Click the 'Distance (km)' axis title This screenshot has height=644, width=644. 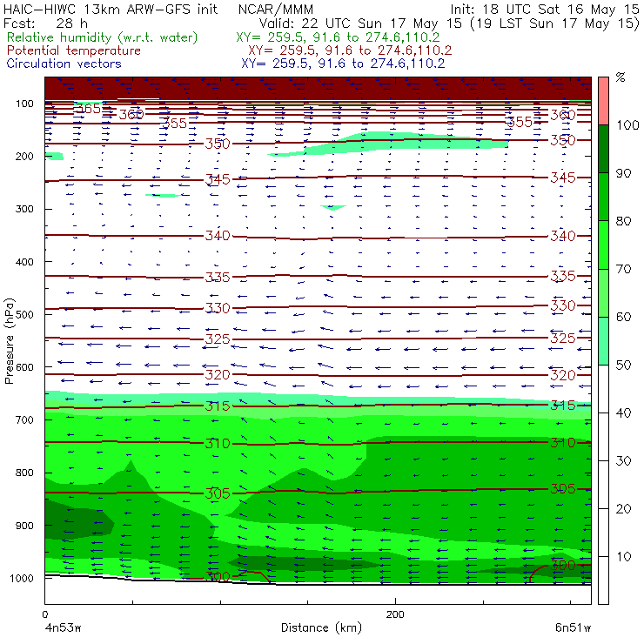[322, 628]
